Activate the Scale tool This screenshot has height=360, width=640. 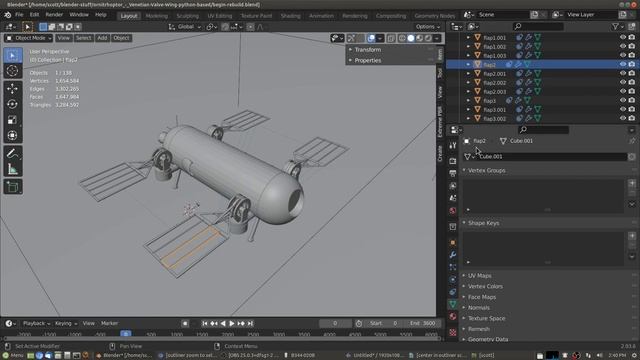(12, 120)
